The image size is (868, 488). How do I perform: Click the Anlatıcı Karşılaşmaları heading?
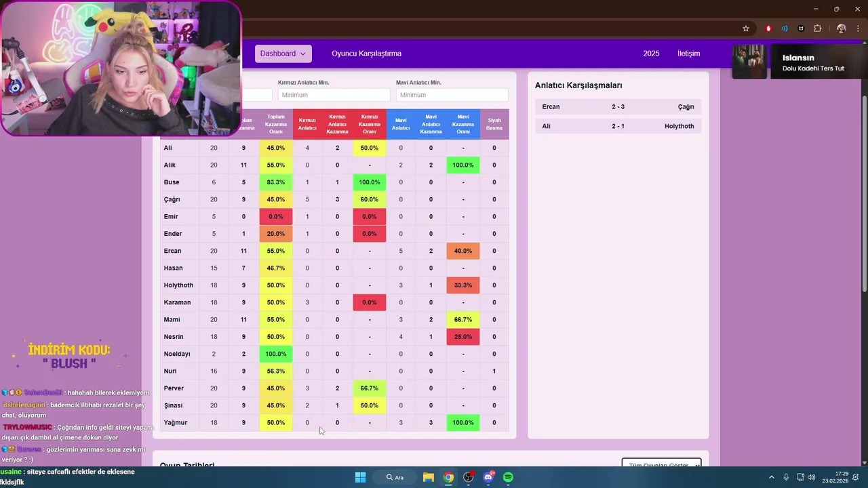[x=578, y=85]
